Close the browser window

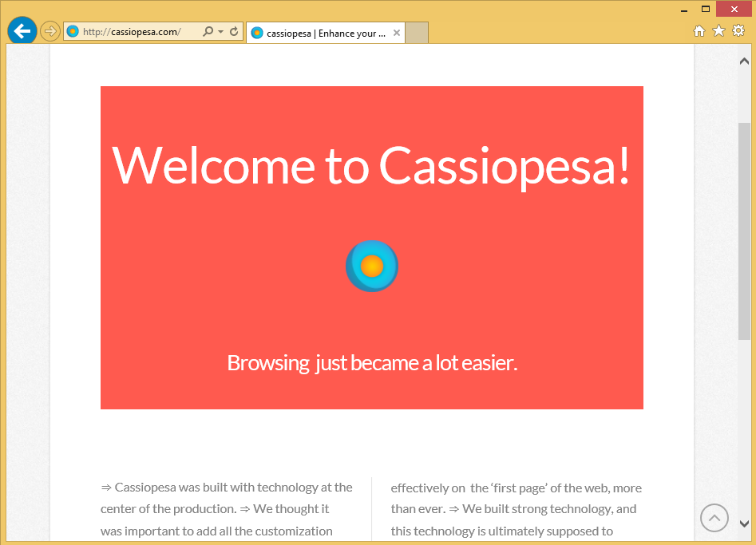734,9
